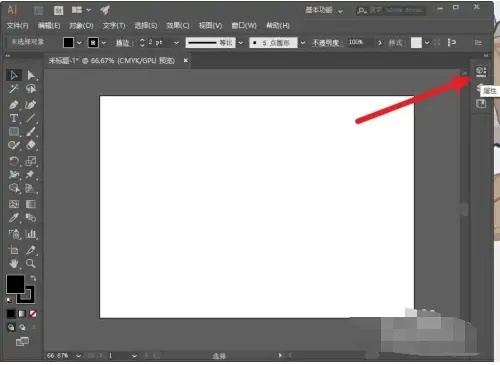Select the Rectangle tool

tap(14, 132)
